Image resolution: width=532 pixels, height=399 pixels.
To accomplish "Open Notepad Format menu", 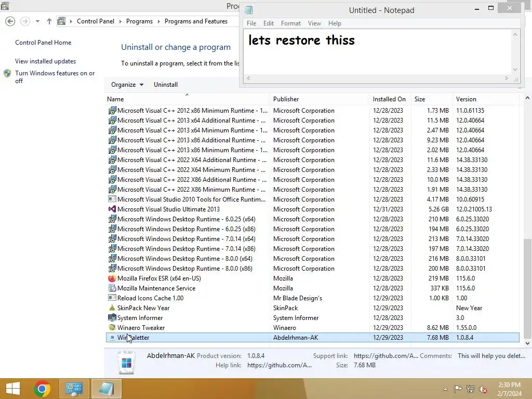I will pos(291,23).
